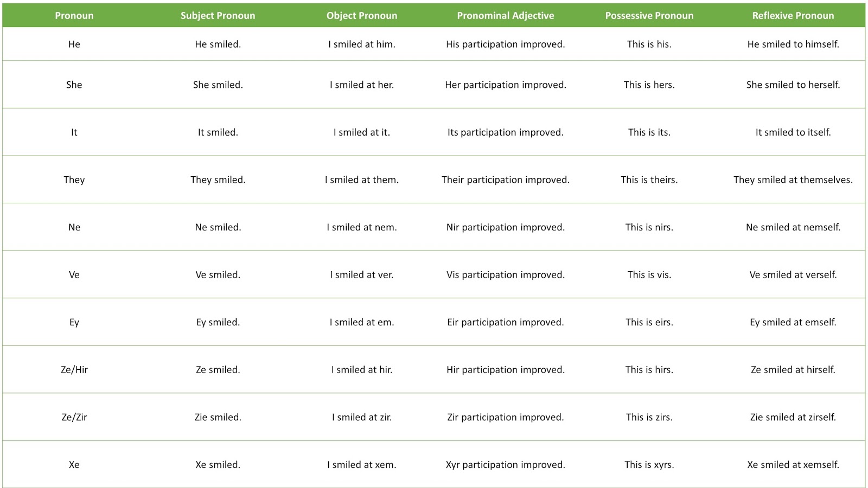Click the 'Xyr participation improved.' cell
Viewport: 868px width, 488px height.
pos(506,465)
